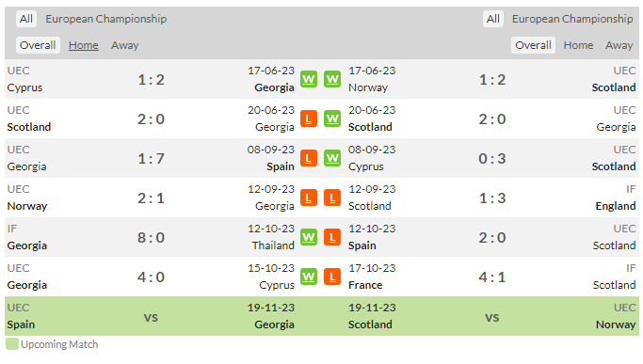Choose right European Championship filter

click(572, 19)
